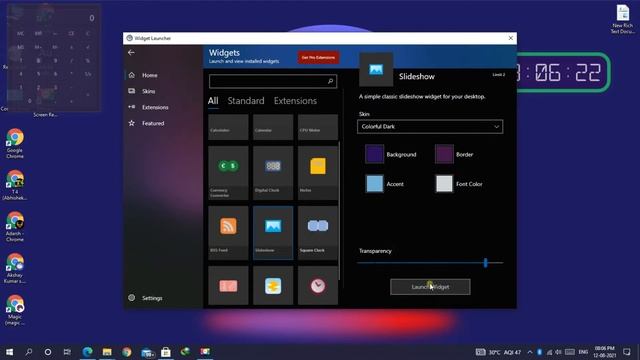Open Microsoft Store from the taskbar
This screenshot has width=640, height=360.
[x=166, y=352]
